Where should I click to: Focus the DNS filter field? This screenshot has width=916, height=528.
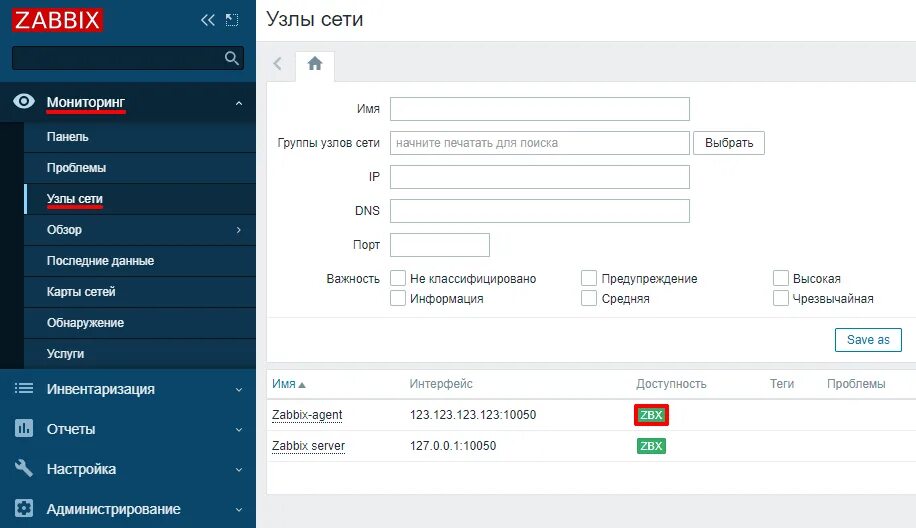(x=540, y=211)
